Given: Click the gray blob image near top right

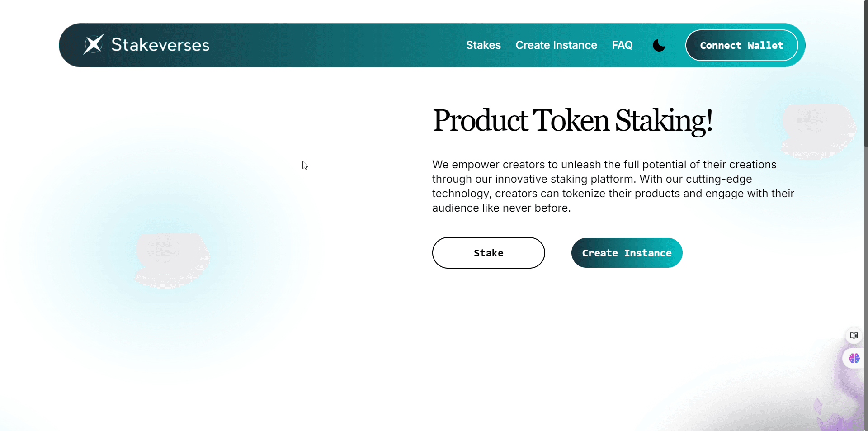Looking at the screenshot, I should [x=818, y=130].
